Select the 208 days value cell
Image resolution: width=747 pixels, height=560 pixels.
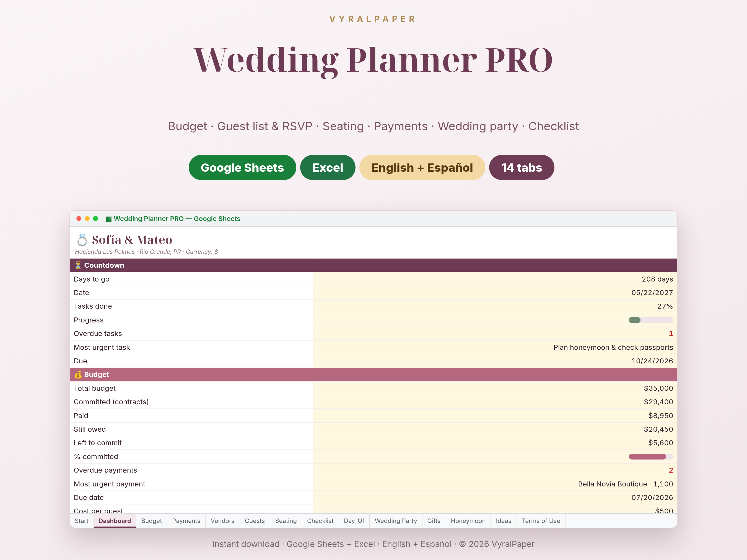495,279
